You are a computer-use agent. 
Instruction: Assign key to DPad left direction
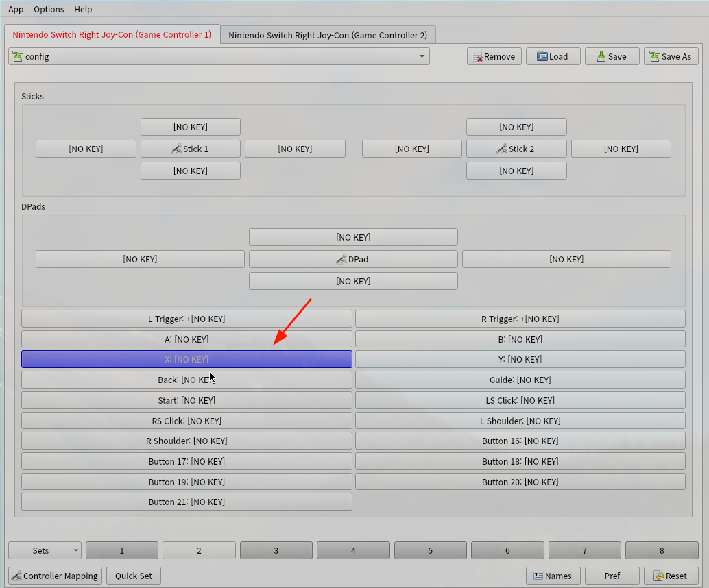[140, 259]
